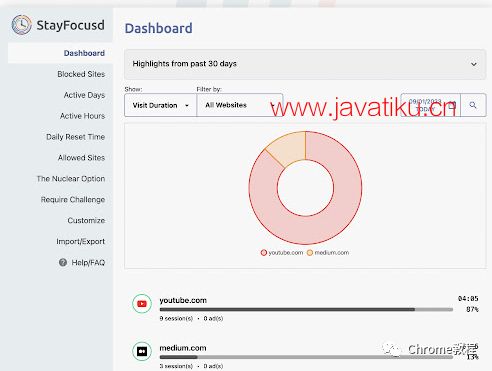Viewport: 492px width, 371px height.
Task: Click the 04:05 duration text
Action: tap(468, 298)
